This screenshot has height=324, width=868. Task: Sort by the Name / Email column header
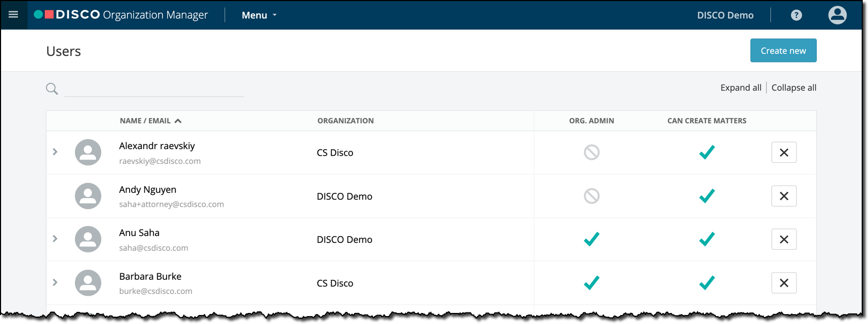pyautogui.click(x=150, y=121)
